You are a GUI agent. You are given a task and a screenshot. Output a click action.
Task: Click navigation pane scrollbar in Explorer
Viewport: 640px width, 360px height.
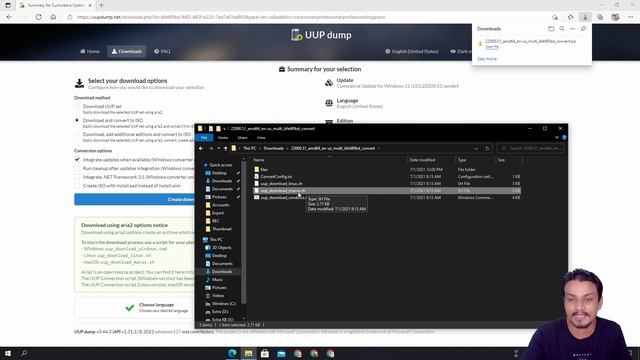244,233
